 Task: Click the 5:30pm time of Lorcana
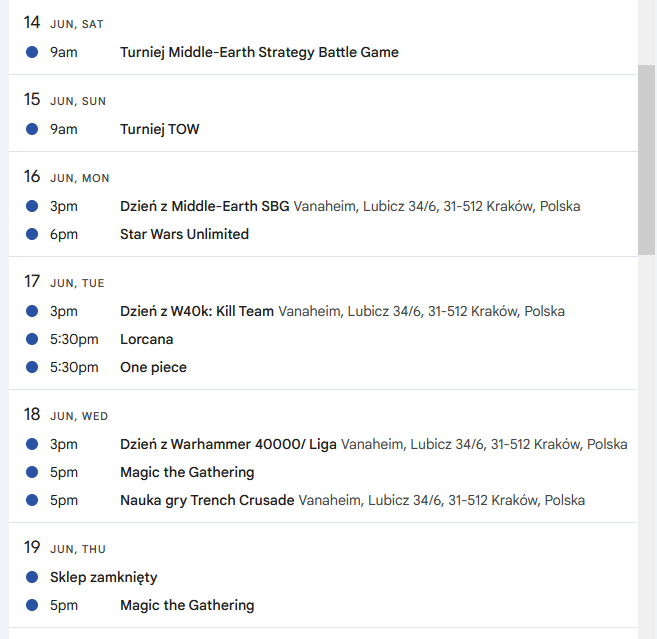coord(74,339)
